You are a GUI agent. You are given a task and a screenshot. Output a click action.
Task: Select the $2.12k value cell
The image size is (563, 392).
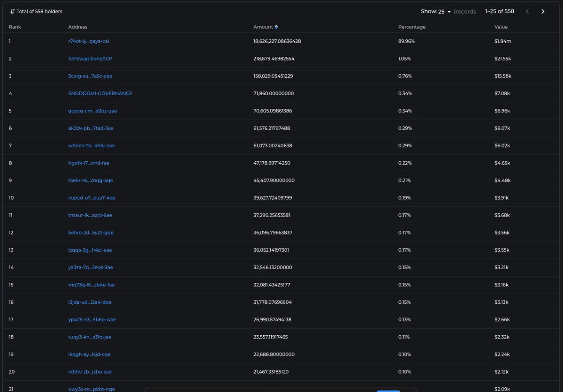click(502, 371)
